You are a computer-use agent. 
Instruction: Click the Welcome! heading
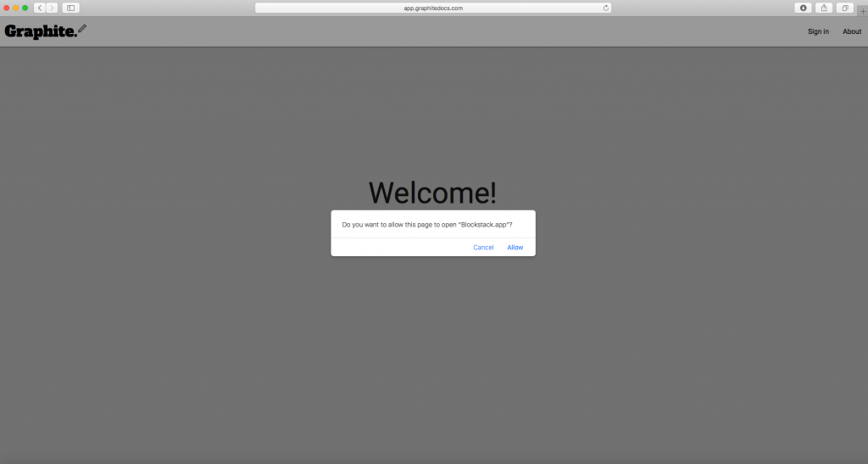[432, 193]
